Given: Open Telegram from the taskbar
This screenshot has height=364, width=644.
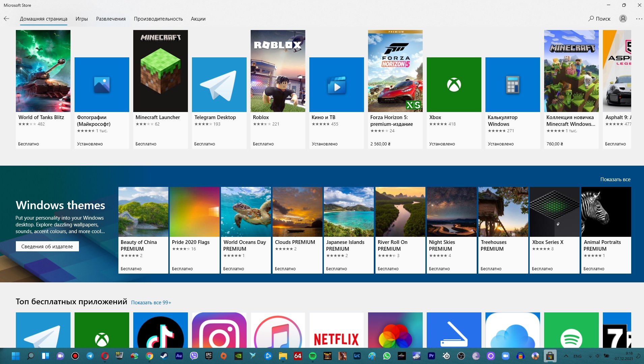Looking at the screenshot, I should click(89, 356).
